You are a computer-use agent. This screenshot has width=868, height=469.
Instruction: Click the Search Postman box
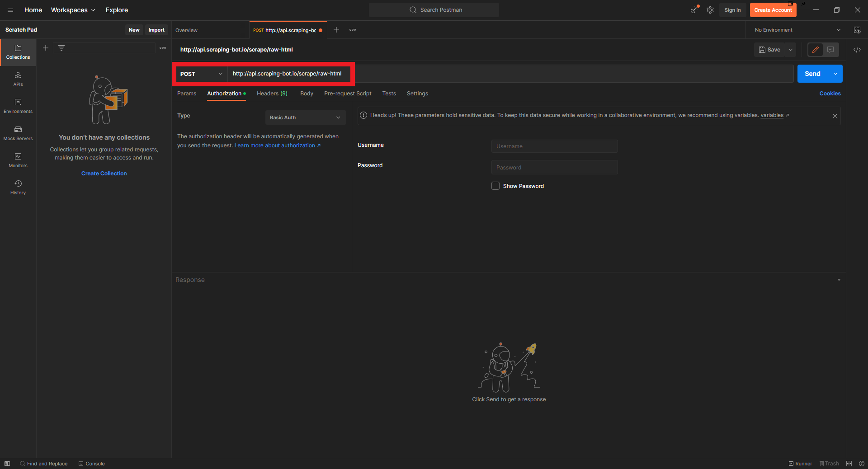click(434, 10)
